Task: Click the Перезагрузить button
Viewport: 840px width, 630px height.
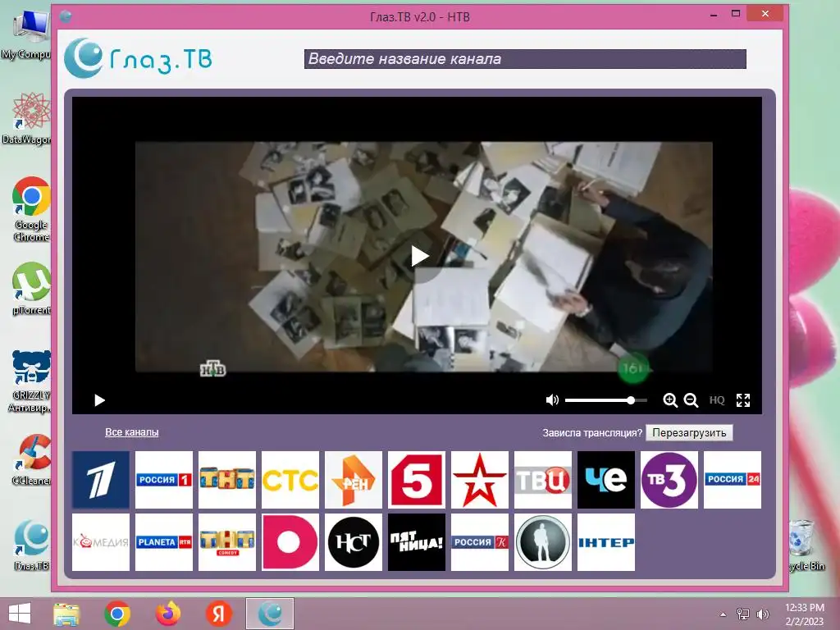Action: [689, 433]
